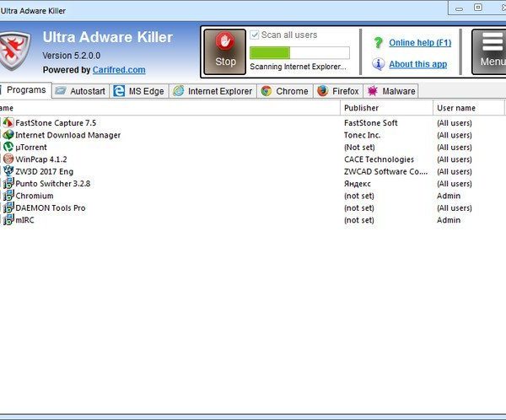Click the MS Edge tab icon
506x420 pixels.
(x=119, y=91)
